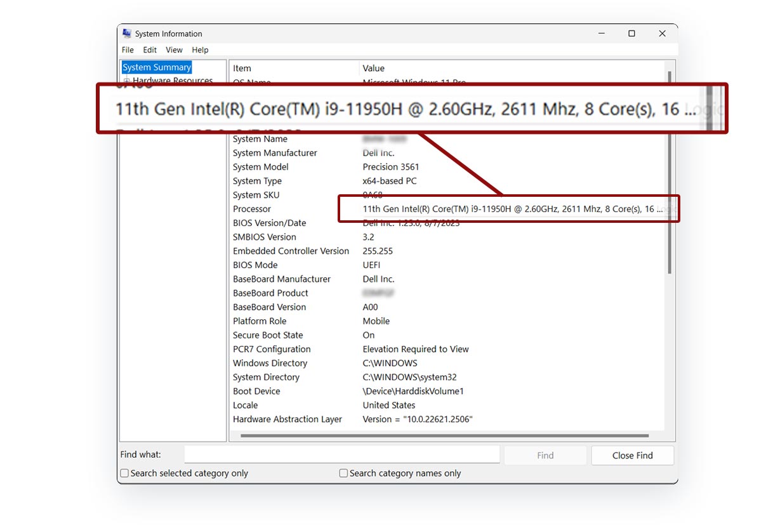Select the BIOS Mode row

click(x=447, y=265)
